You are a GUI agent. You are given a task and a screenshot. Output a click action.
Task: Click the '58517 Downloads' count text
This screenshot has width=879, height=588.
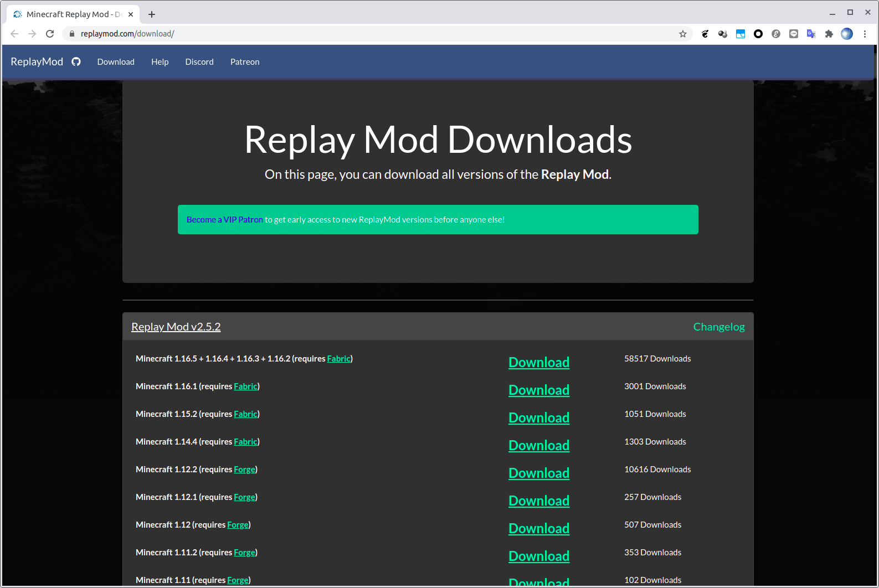pos(657,359)
